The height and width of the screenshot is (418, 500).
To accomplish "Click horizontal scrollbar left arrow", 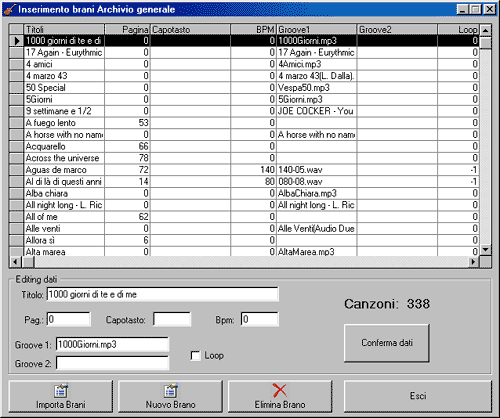I will (15, 262).
